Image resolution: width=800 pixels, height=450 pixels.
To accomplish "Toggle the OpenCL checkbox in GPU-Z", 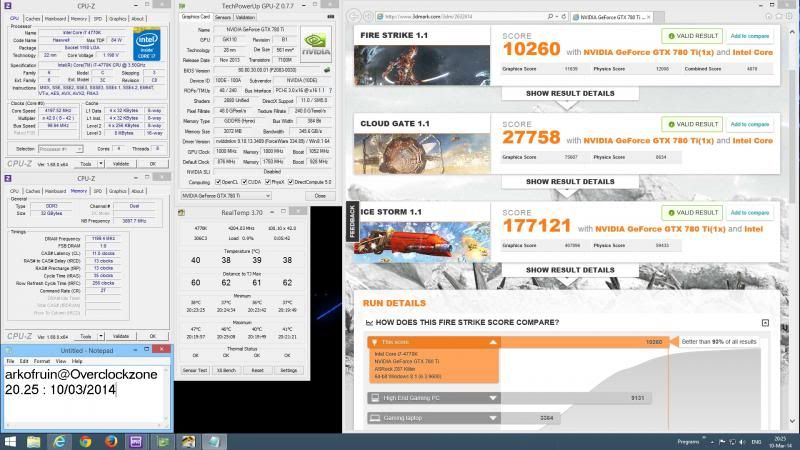I will pos(218,182).
